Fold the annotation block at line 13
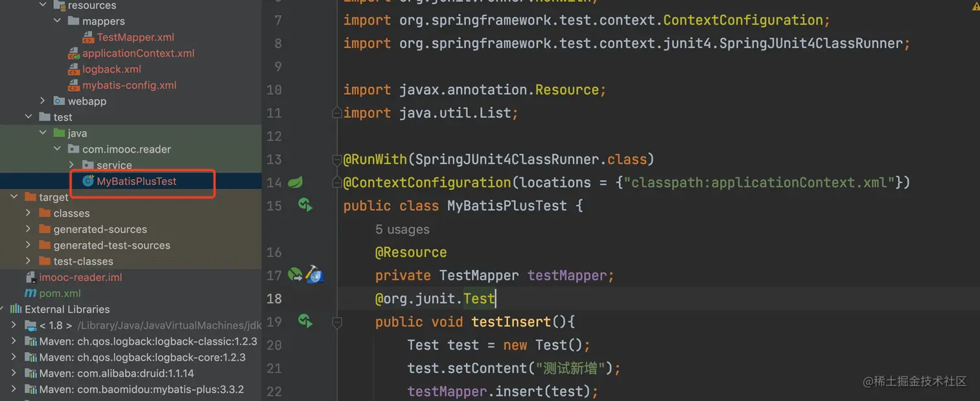The image size is (980, 401). click(x=336, y=160)
